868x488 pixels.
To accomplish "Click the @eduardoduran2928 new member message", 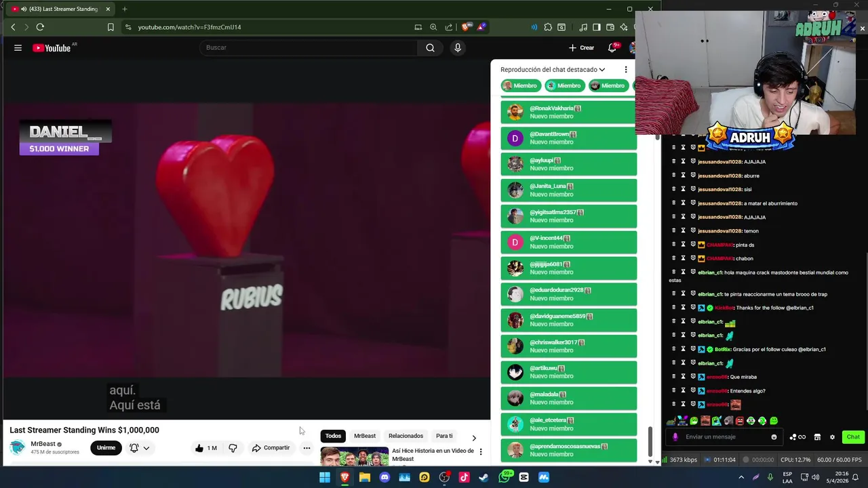I will (x=569, y=294).
